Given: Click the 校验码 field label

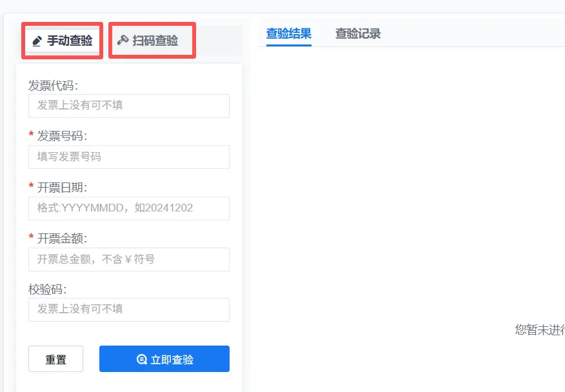Looking at the screenshot, I should tap(48, 289).
